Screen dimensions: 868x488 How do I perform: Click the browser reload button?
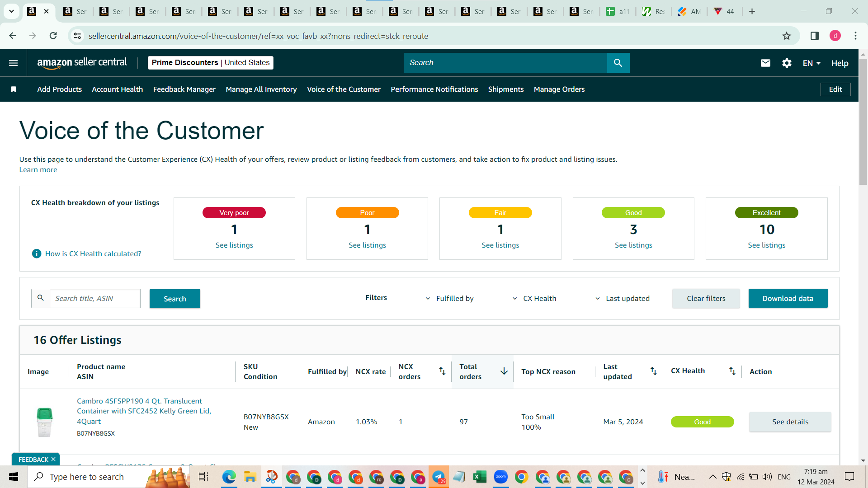53,36
